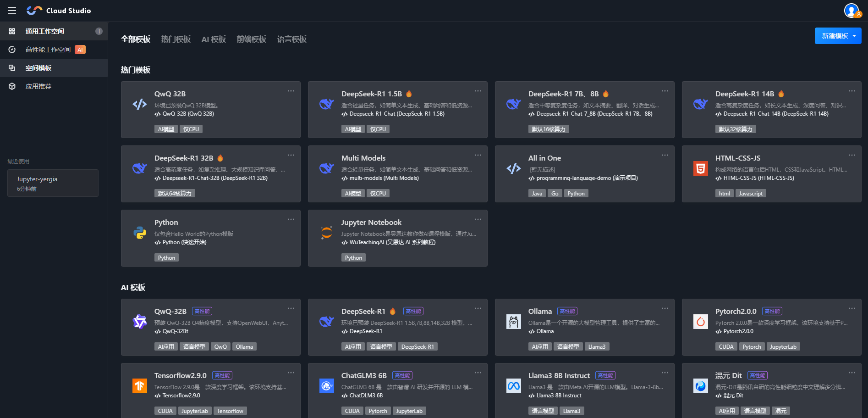
Task: Click the Cloud Studio logo
Action: (x=59, y=11)
